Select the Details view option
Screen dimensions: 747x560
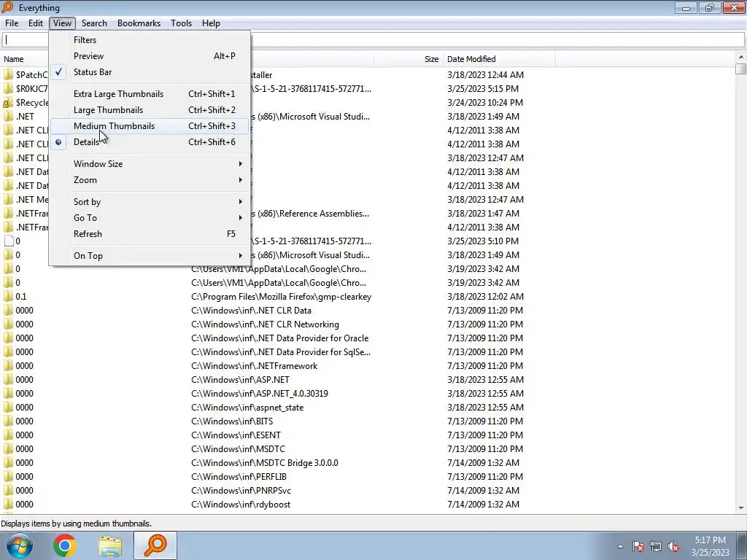pyautogui.click(x=150, y=142)
